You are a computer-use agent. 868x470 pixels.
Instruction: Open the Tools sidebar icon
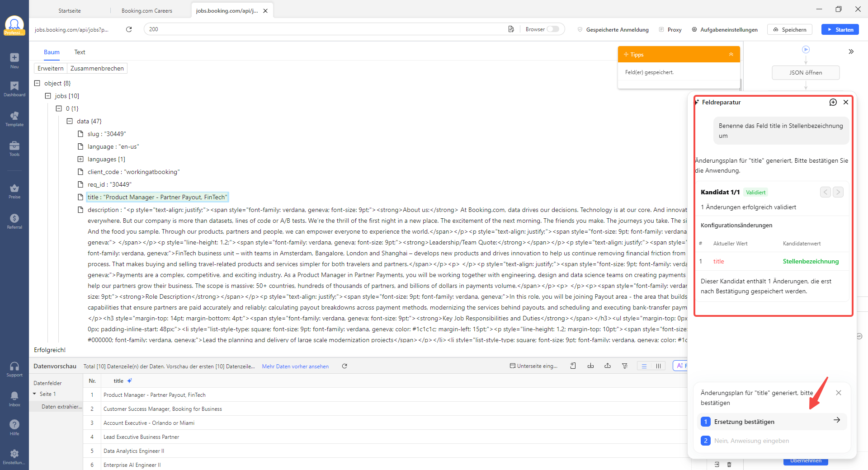(x=14, y=149)
